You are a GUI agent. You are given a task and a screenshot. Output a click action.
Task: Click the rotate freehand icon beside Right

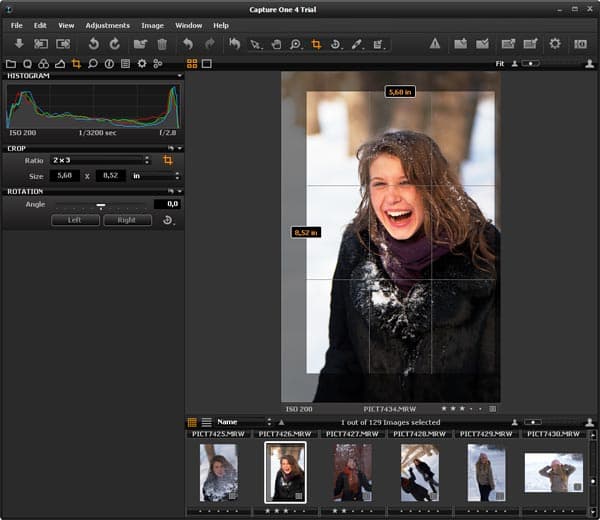pyautogui.click(x=168, y=220)
